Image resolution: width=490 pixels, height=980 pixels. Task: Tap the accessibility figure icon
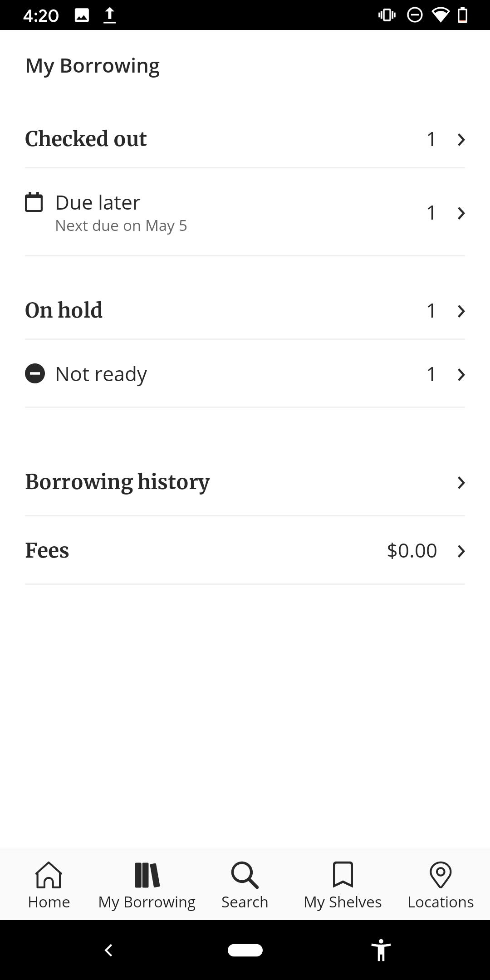point(381,950)
